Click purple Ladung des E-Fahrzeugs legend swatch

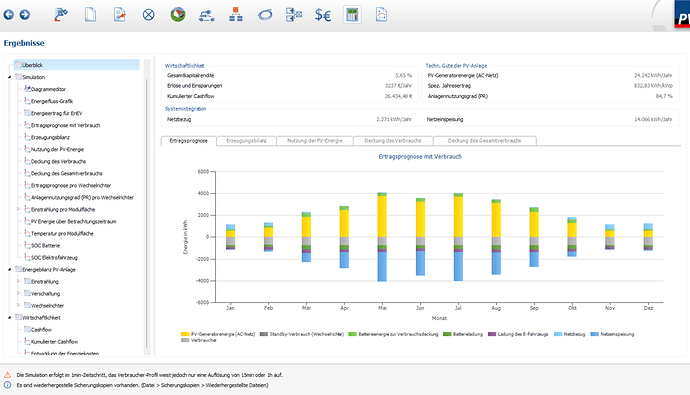tap(492, 334)
